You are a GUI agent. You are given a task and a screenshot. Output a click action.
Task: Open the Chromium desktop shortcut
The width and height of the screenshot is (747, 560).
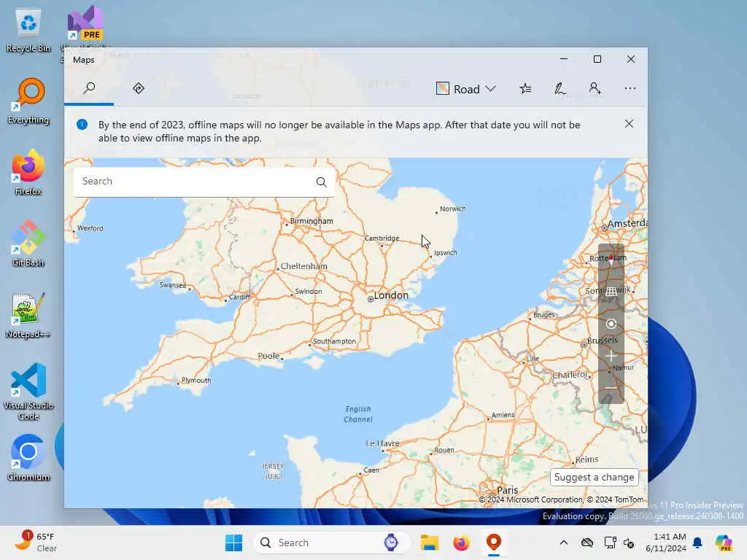(28, 458)
